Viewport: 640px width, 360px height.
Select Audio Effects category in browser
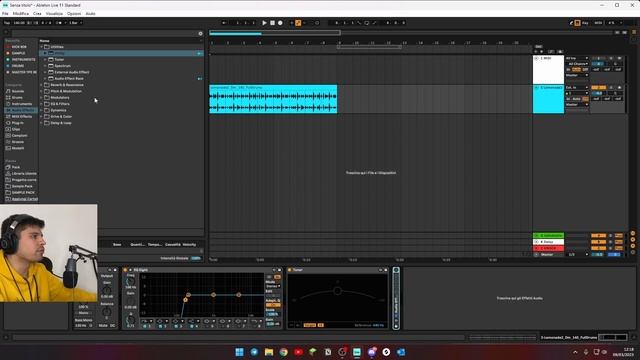21,110
